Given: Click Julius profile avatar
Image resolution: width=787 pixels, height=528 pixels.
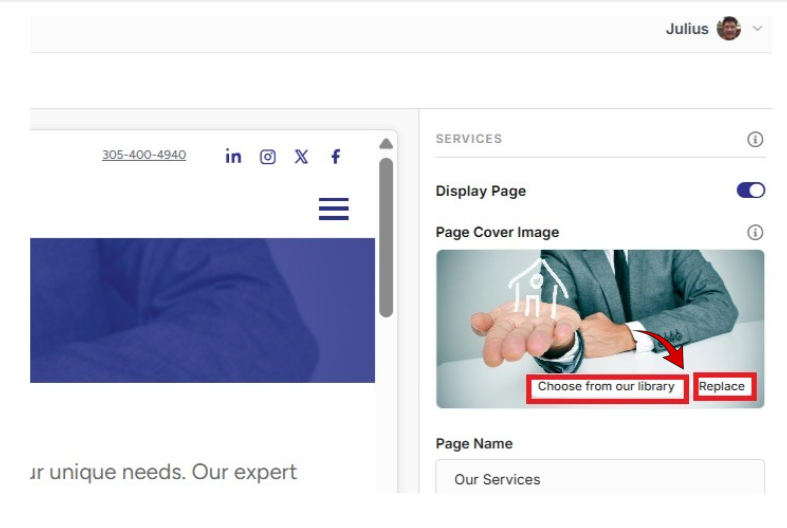Looking at the screenshot, I should click(729, 29).
